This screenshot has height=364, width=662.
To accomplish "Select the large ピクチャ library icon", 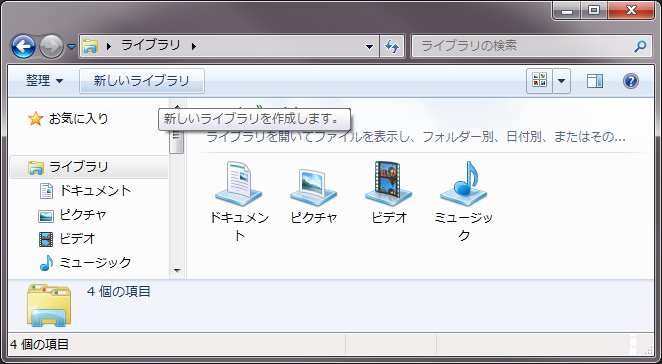I will 313,187.
